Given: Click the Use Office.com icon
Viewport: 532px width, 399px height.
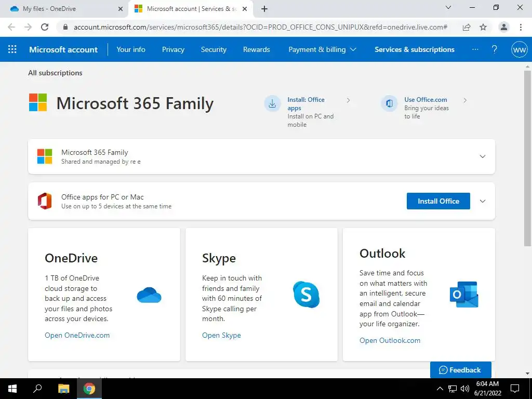Looking at the screenshot, I should point(389,103).
